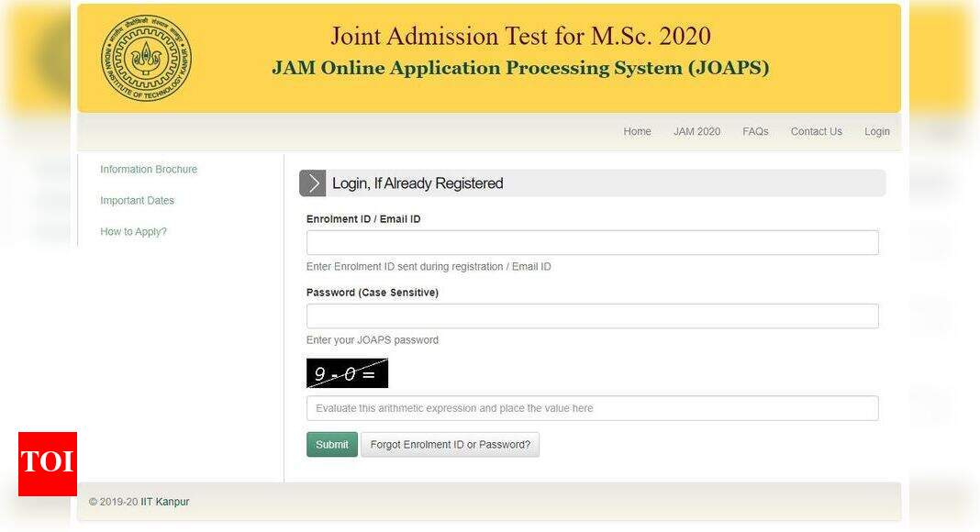Navigate to Contact Us

point(816,131)
